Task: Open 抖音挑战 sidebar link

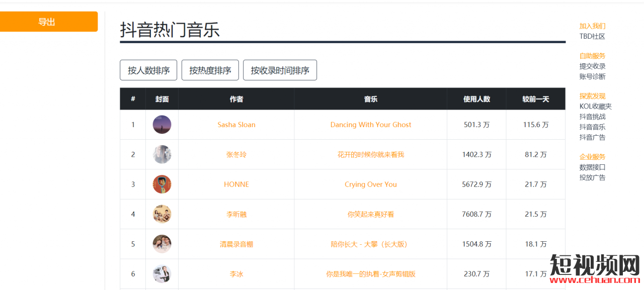Action: (592, 117)
